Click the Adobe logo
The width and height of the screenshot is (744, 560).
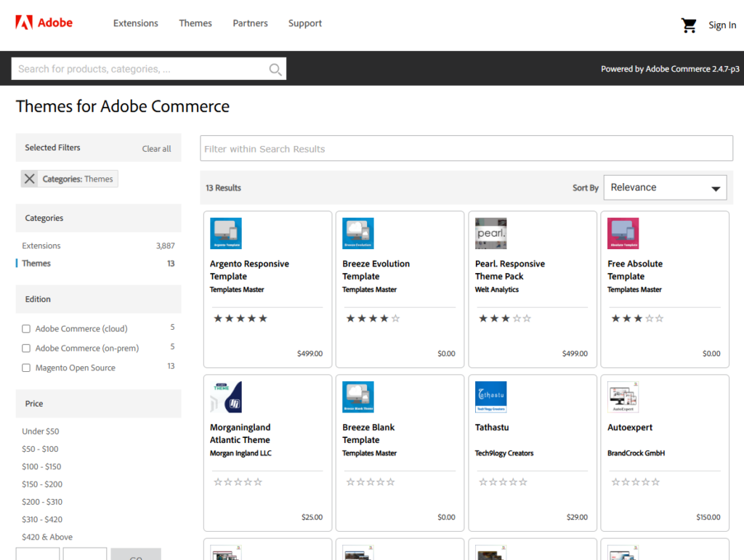tap(44, 23)
